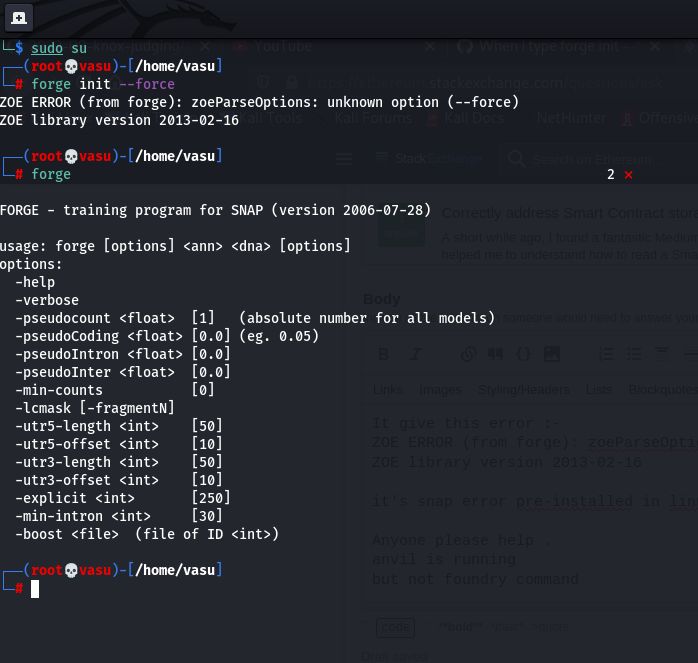Click the red X exit status indicator
698x663 pixels.
point(628,175)
